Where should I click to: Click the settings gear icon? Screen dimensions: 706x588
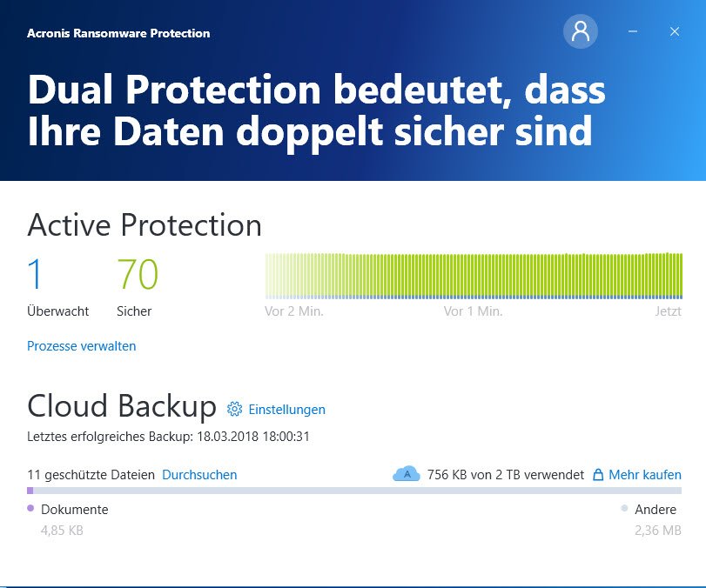234,409
